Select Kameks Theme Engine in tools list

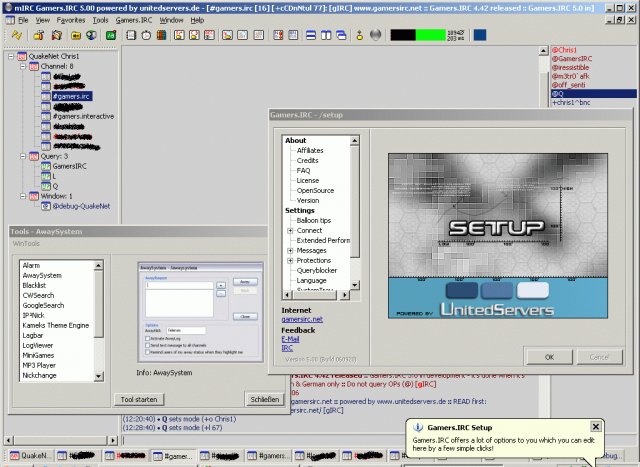[x=56, y=325]
